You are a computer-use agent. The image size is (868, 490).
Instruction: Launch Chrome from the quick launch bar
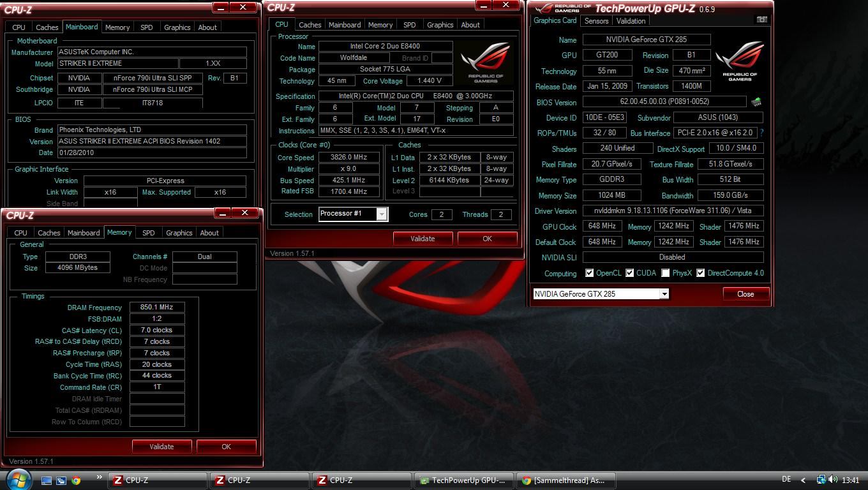pyautogui.click(x=76, y=480)
